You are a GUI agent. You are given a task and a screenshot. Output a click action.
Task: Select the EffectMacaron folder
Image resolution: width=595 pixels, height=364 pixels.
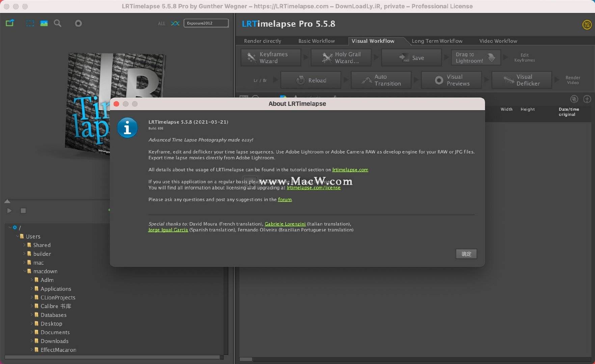[x=58, y=350]
